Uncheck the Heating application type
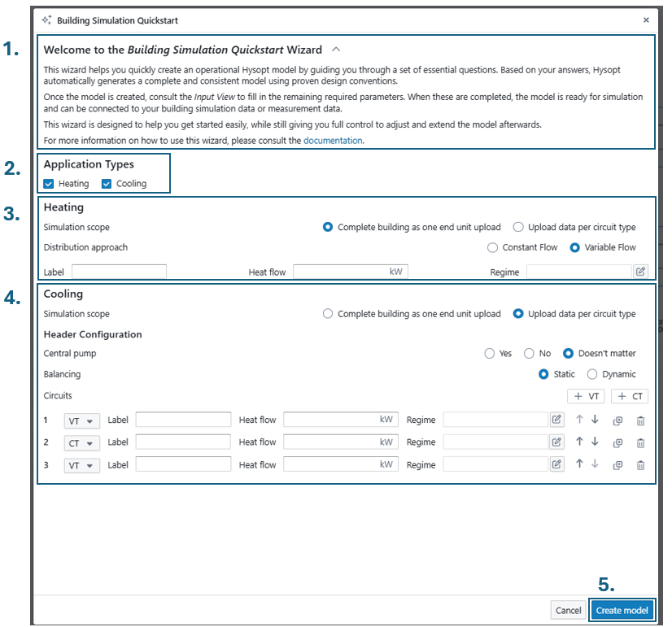Image resolution: width=672 pixels, height=627 pixels. pyautogui.click(x=49, y=184)
